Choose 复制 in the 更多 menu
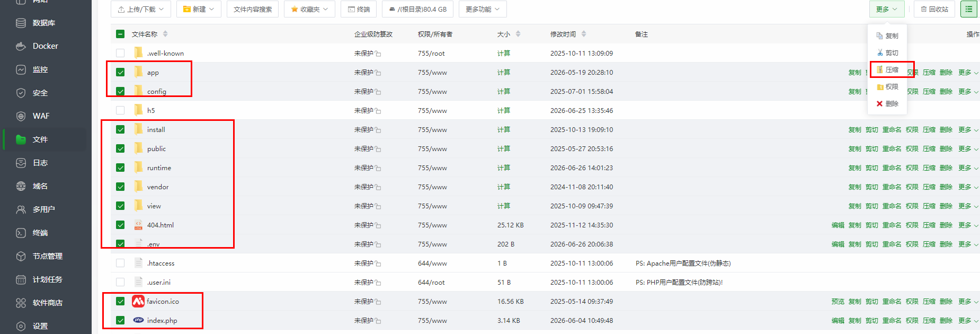 pyautogui.click(x=887, y=36)
